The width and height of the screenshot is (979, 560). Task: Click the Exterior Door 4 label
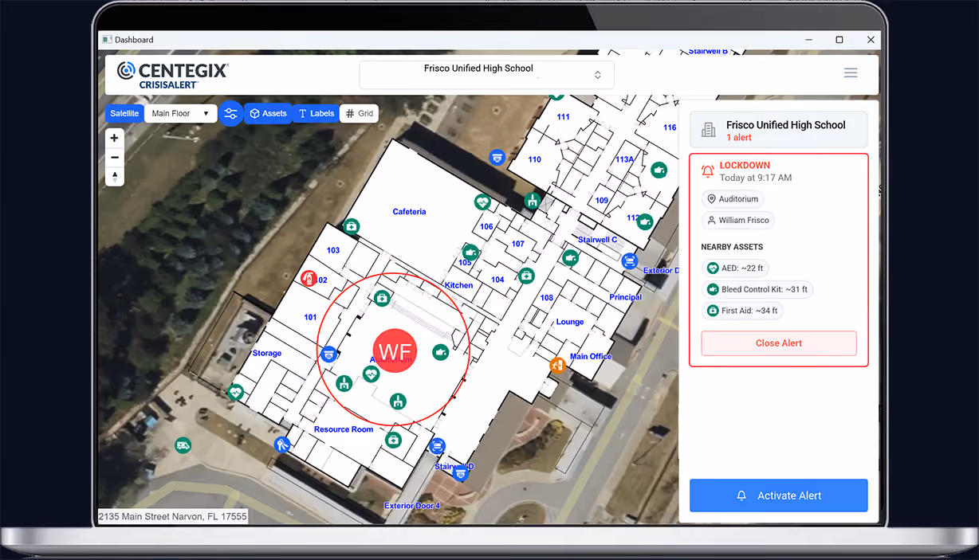tap(411, 506)
